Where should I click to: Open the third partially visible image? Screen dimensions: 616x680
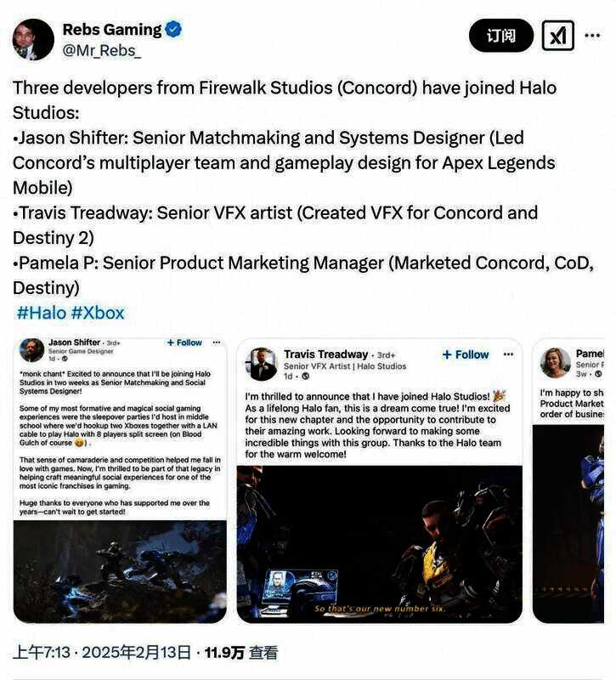tap(568, 524)
